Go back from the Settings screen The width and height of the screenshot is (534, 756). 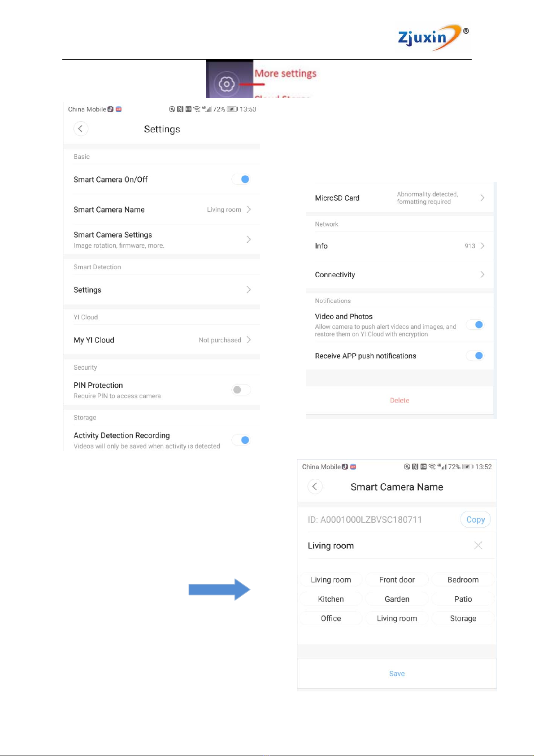coord(81,129)
